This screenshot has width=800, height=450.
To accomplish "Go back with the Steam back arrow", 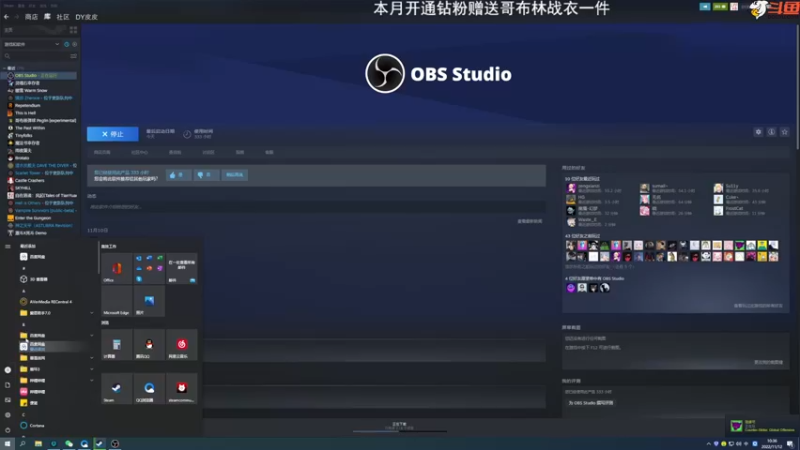I will pos(6,17).
